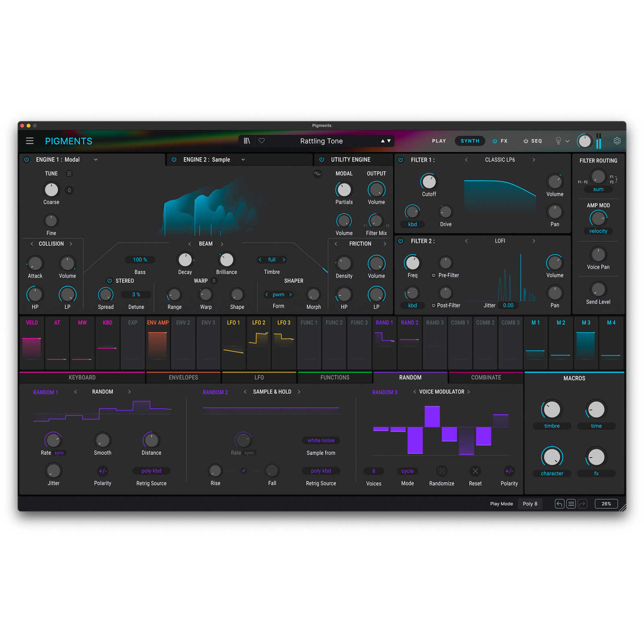
Task: Click the Jitter 0.00 value field
Action: (x=508, y=305)
